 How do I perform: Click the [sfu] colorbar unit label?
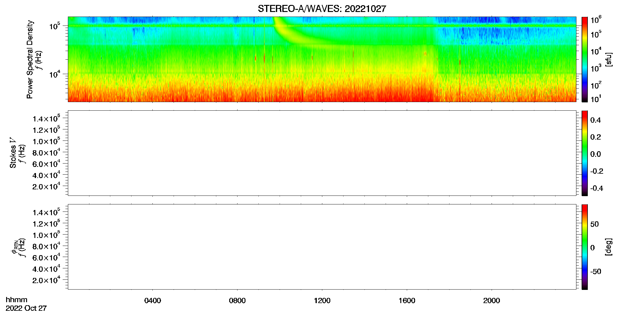(609, 59)
